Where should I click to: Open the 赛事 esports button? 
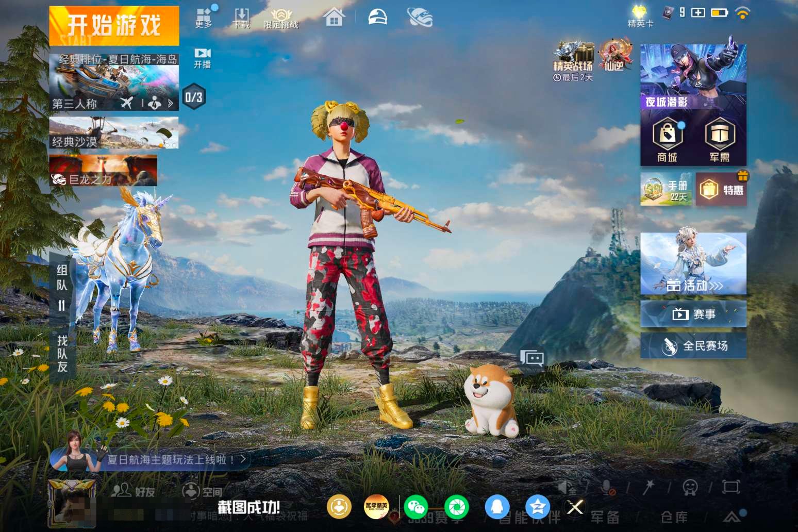click(693, 313)
